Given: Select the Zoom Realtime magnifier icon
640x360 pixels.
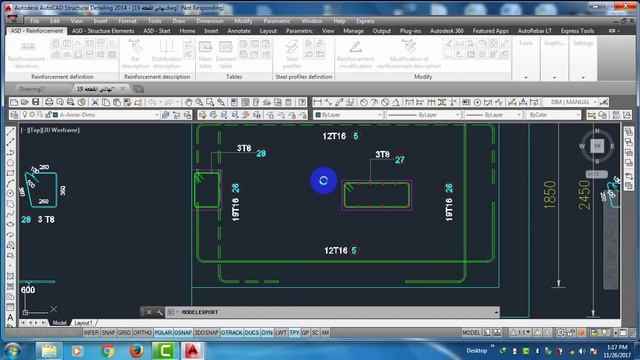Looking at the screenshot, I should coord(199,102).
